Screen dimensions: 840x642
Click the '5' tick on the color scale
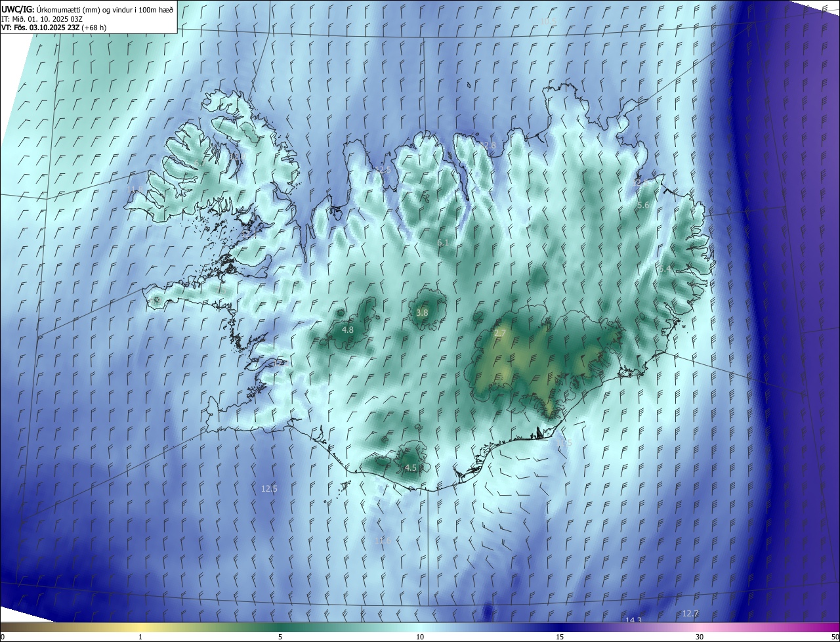[x=280, y=637]
